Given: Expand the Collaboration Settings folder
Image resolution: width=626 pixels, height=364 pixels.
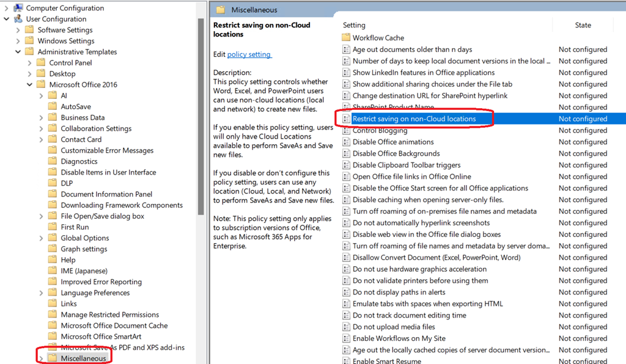Looking at the screenshot, I should point(41,129).
